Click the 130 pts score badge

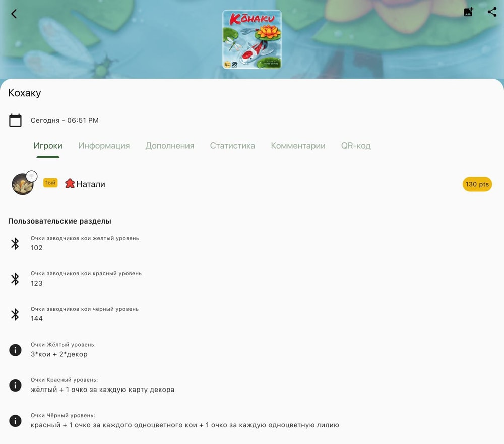click(477, 184)
